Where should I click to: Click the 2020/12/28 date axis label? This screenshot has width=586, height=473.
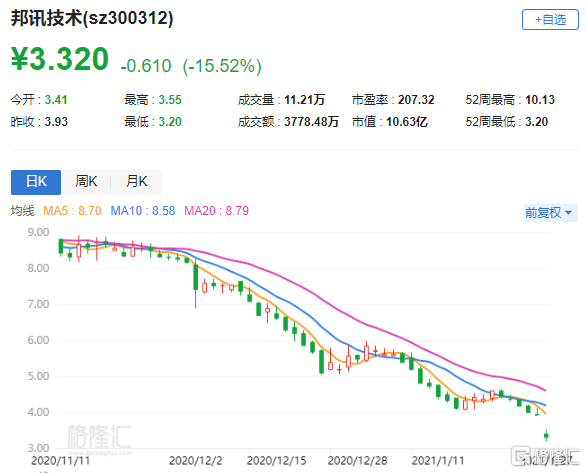click(357, 460)
